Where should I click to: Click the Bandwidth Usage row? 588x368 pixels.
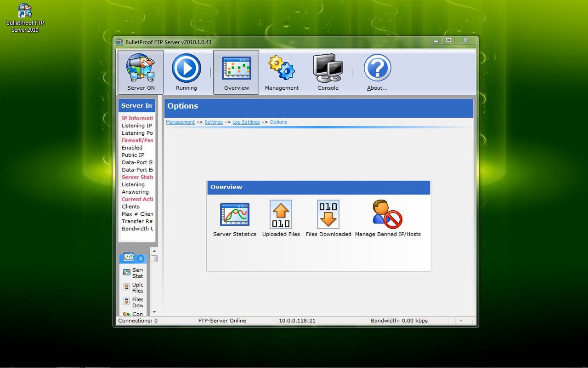pos(137,229)
